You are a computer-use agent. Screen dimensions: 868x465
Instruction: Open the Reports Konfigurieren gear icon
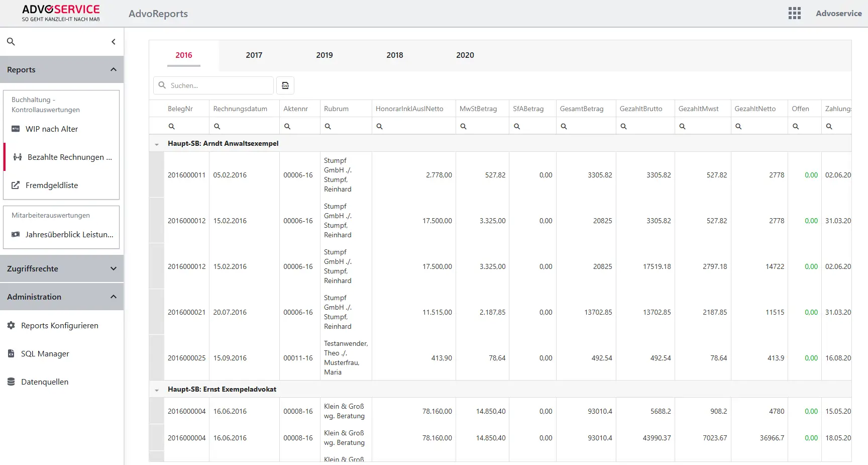[x=11, y=325]
